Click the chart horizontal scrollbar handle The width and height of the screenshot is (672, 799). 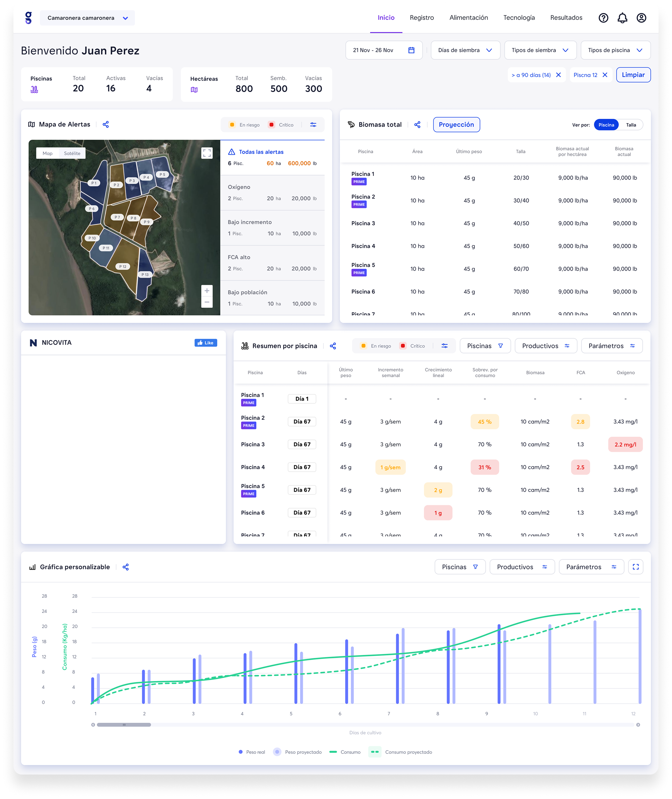coord(124,725)
